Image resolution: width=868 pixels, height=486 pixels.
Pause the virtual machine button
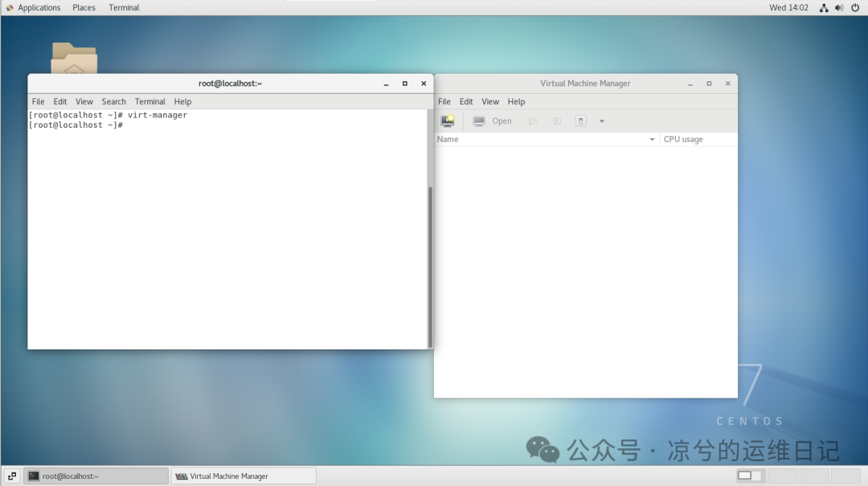(557, 120)
